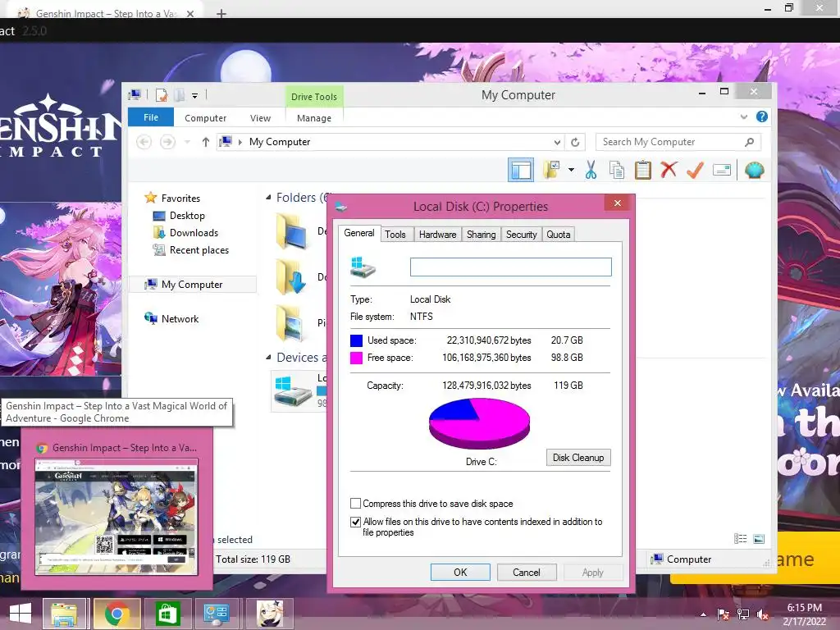Expand the ribbon with the chevron
Image resolution: width=840 pixels, height=630 pixels.
(x=743, y=116)
